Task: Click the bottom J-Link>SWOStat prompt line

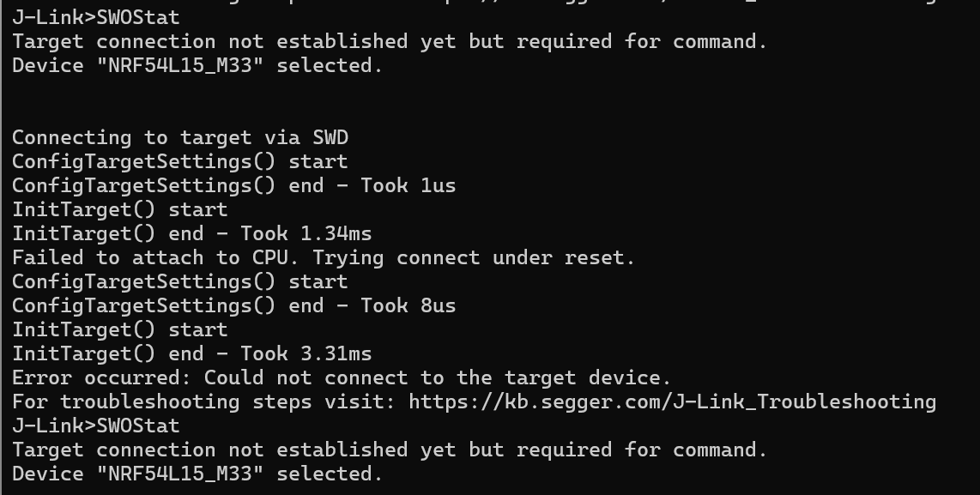Action: click(96, 426)
